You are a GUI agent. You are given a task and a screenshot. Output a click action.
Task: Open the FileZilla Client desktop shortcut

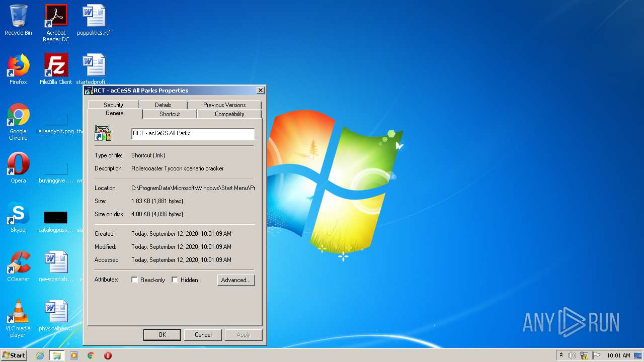click(x=56, y=69)
